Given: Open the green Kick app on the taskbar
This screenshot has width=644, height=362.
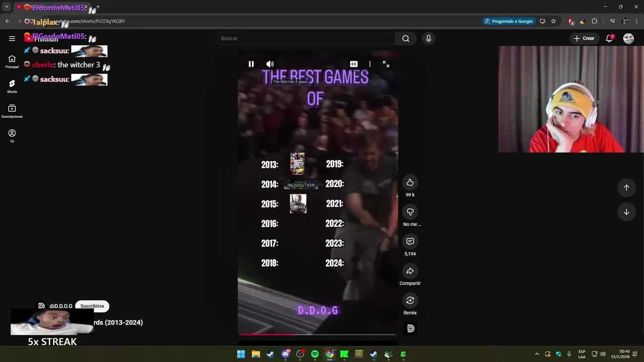Looking at the screenshot, I should [x=344, y=354].
